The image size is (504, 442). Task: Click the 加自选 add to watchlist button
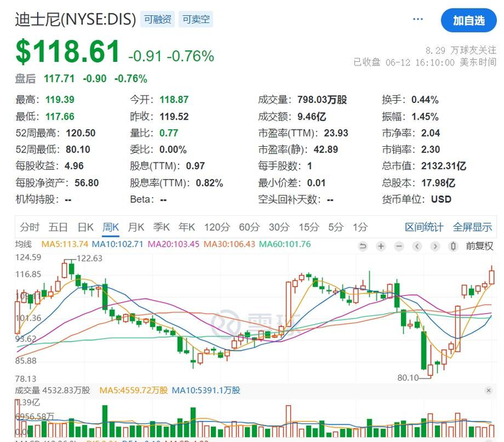coord(469,21)
